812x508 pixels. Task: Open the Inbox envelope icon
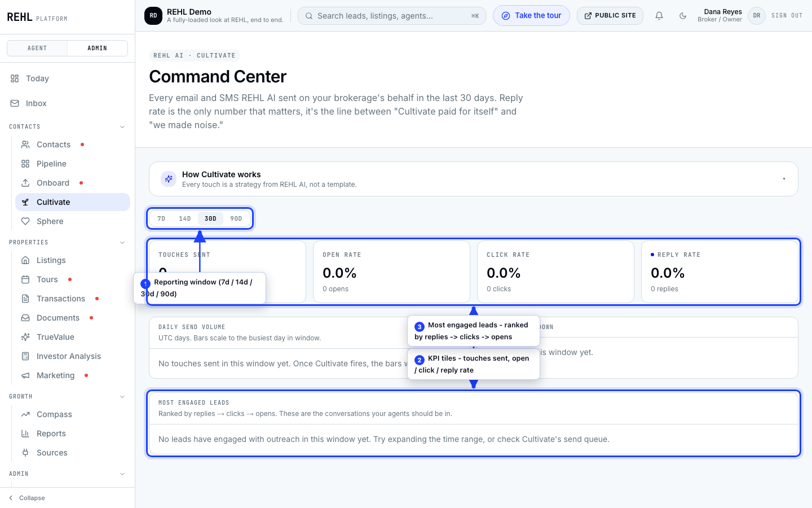tap(15, 103)
